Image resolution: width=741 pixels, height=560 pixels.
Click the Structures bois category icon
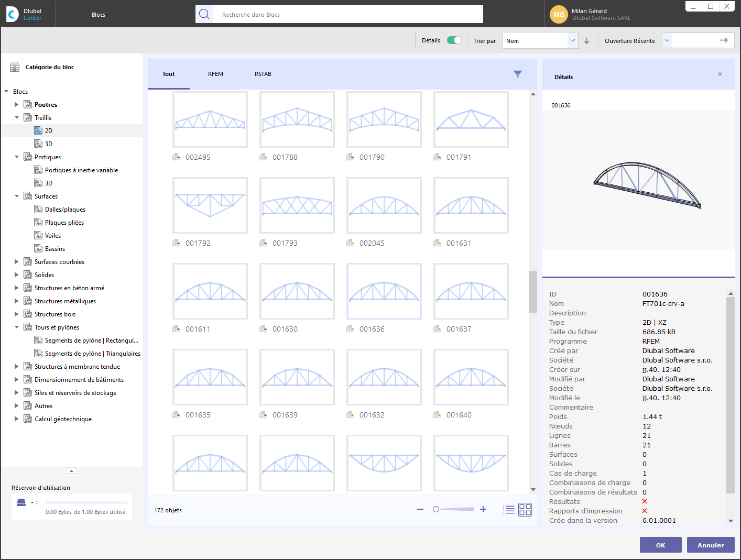pos(28,314)
